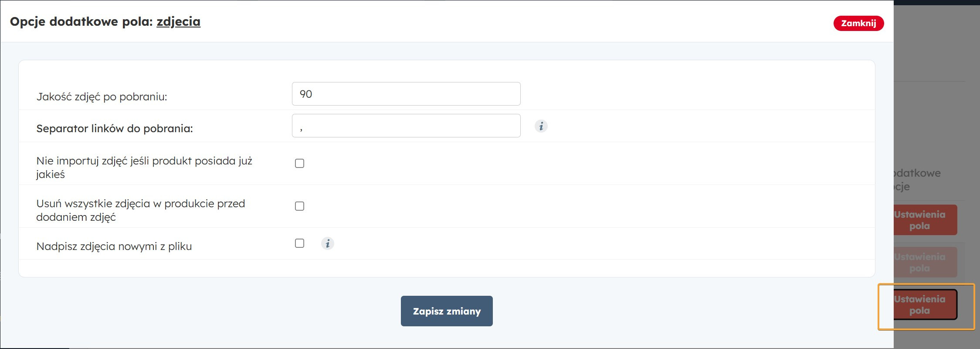
Task: Click the 'Jakość zdjęć po pobraniu:' label
Action: (102, 96)
